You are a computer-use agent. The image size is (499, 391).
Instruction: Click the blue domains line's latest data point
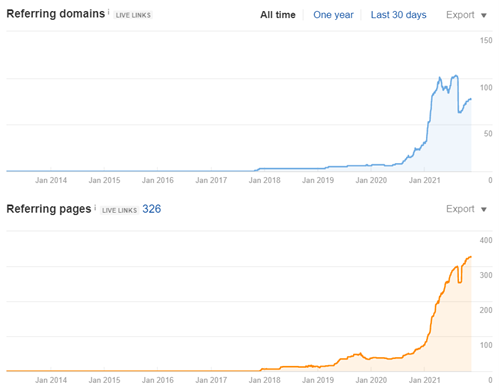point(471,99)
